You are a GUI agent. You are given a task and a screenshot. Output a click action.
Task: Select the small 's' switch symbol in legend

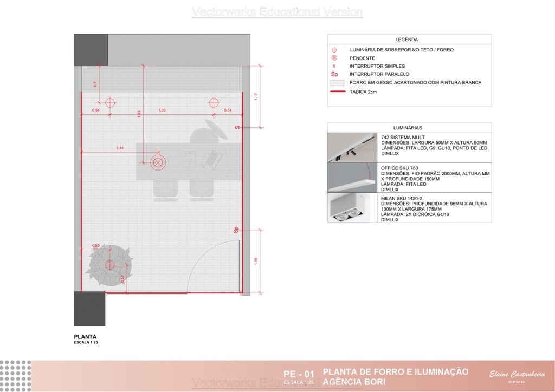(x=334, y=66)
